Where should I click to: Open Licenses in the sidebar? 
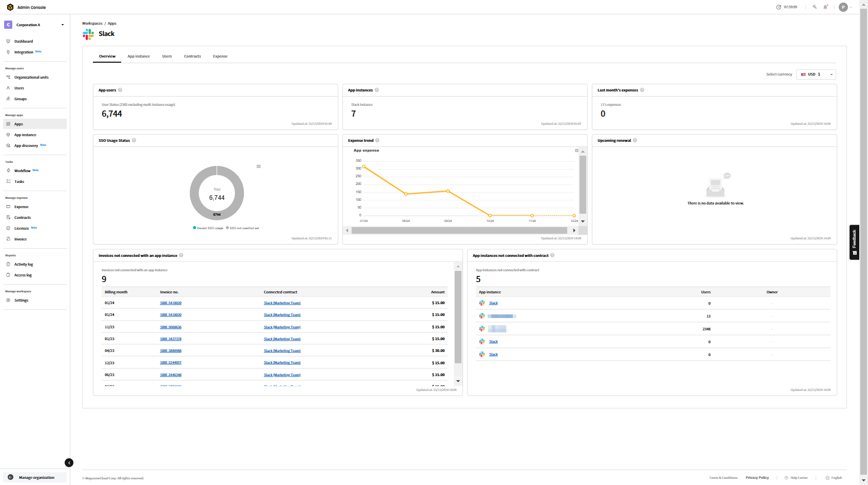click(x=22, y=228)
